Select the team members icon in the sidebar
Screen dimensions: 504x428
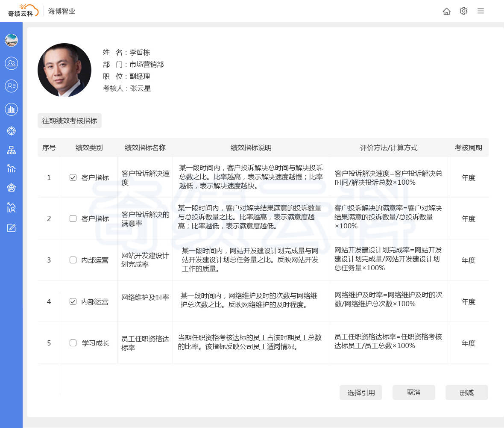11,63
